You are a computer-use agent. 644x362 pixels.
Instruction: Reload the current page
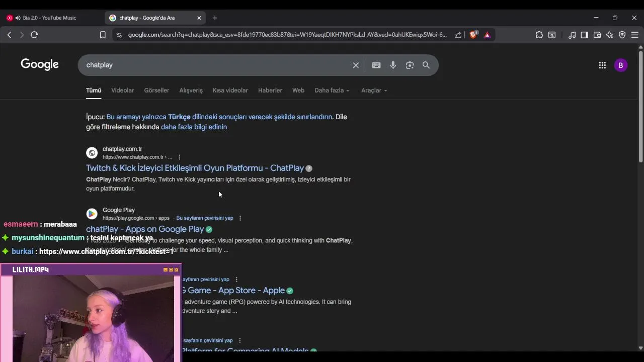pos(34,35)
